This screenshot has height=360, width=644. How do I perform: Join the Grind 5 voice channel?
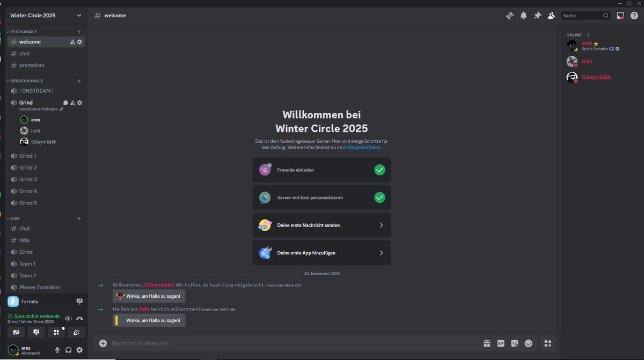pyautogui.click(x=46, y=203)
